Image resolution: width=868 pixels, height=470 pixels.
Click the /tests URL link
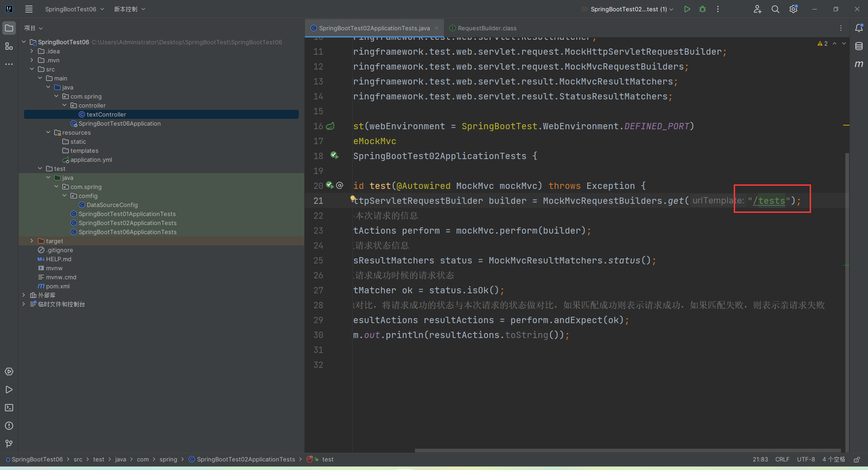(x=769, y=201)
